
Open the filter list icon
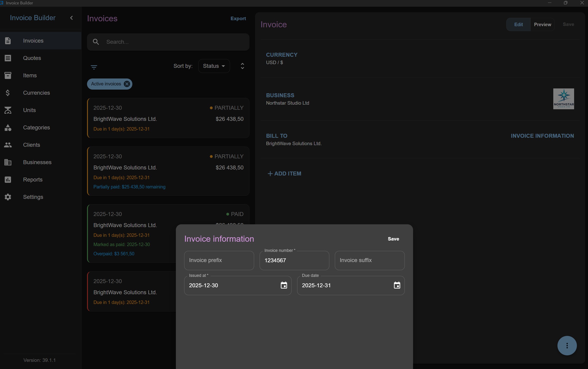[x=94, y=67]
